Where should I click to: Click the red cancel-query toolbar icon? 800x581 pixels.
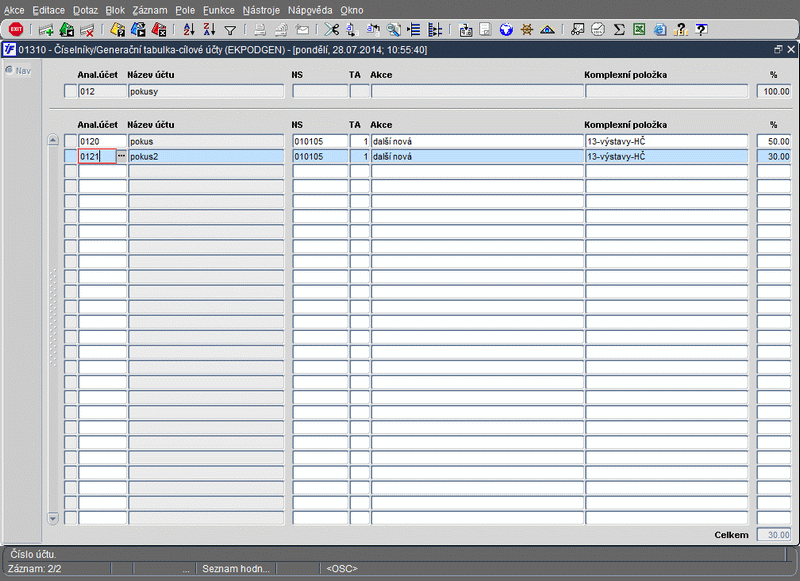[x=159, y=30]
